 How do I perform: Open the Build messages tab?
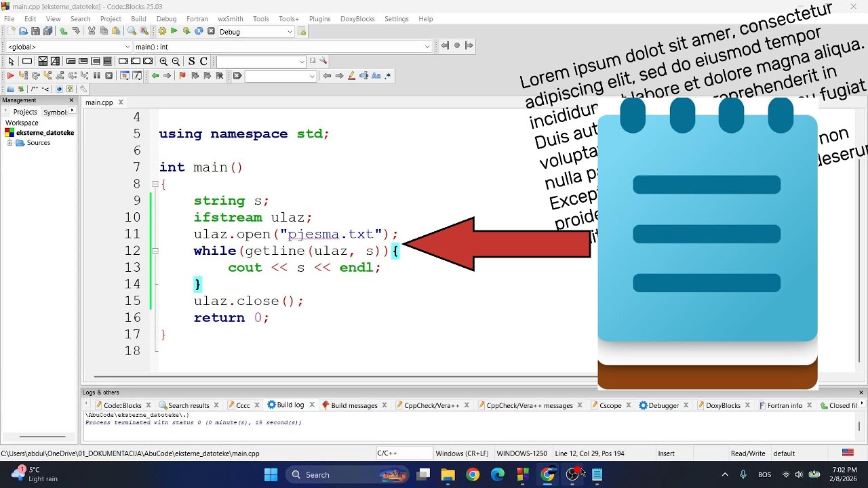pos(354,405)
